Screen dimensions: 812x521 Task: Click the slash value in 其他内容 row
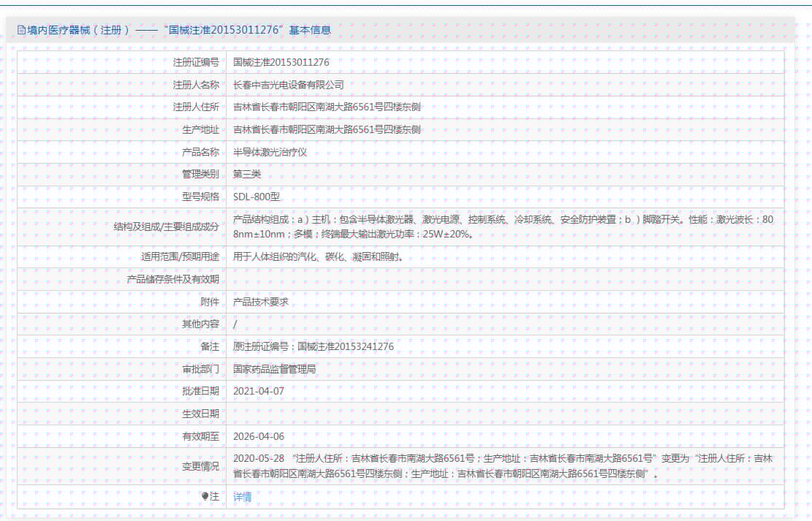click(x=235, y=324)
